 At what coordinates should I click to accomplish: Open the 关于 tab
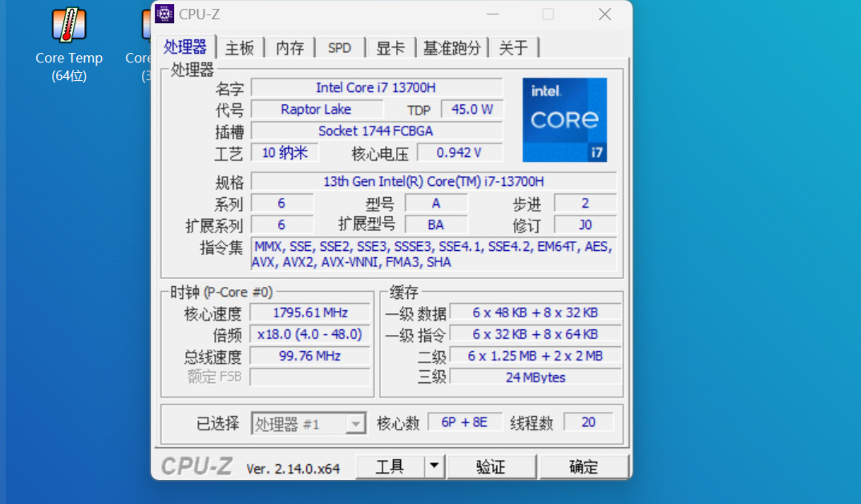tap(513, 48)
